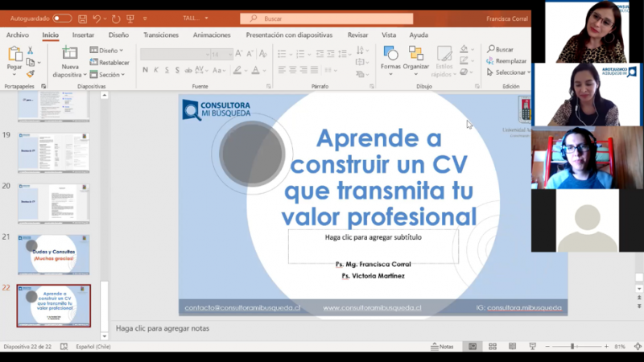This screenshot has width=644, height=362.
Task: Toggle bold N formatting
Action: tap(145, 70)
